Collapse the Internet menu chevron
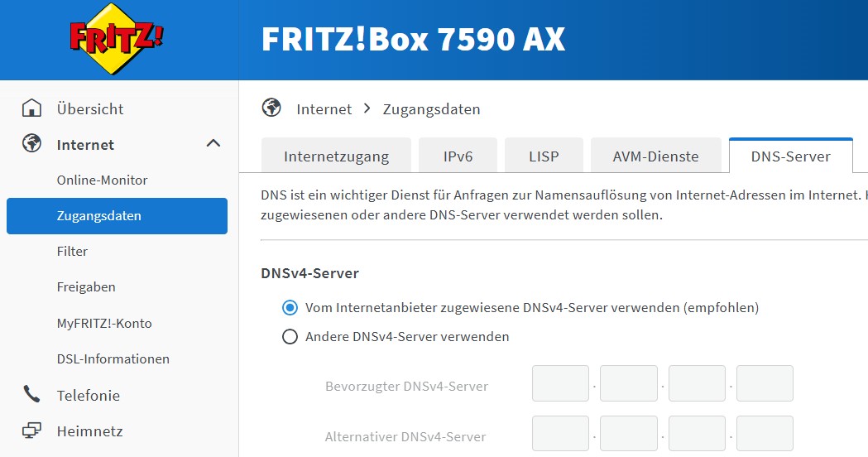Viewport: 868px width, 457px height. [213, 143]
